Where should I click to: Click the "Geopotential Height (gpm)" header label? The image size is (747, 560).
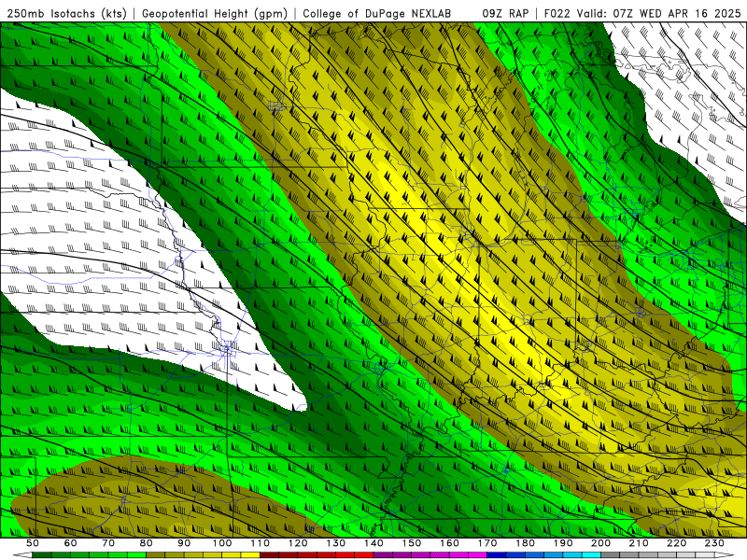[x=215, y=13]
